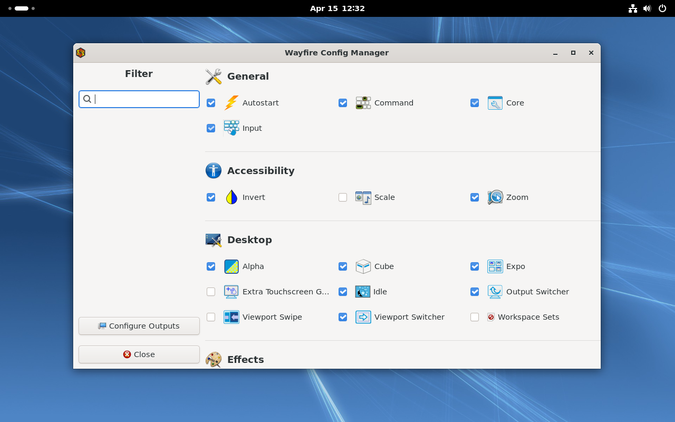The height and width of the screenshot is (422, 675).
Task: Open the Activities workspace indicator top-left
Action: coord(22,8)
